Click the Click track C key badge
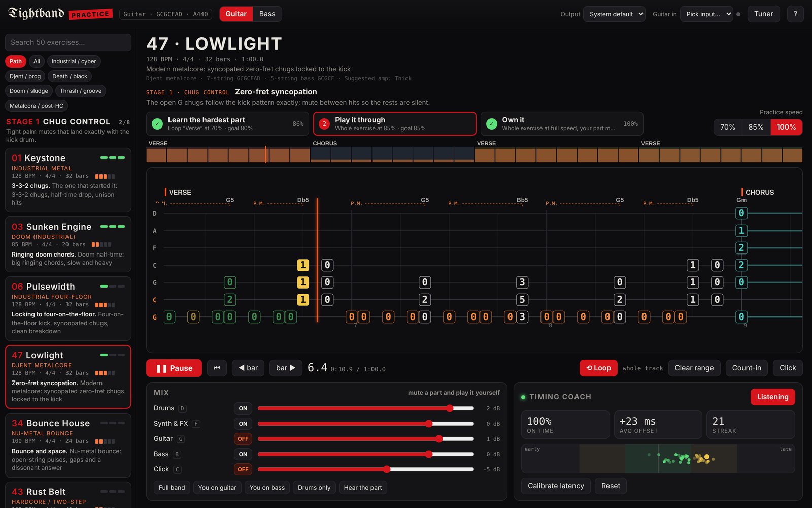812x508 pixels. [x=177, y=469]
